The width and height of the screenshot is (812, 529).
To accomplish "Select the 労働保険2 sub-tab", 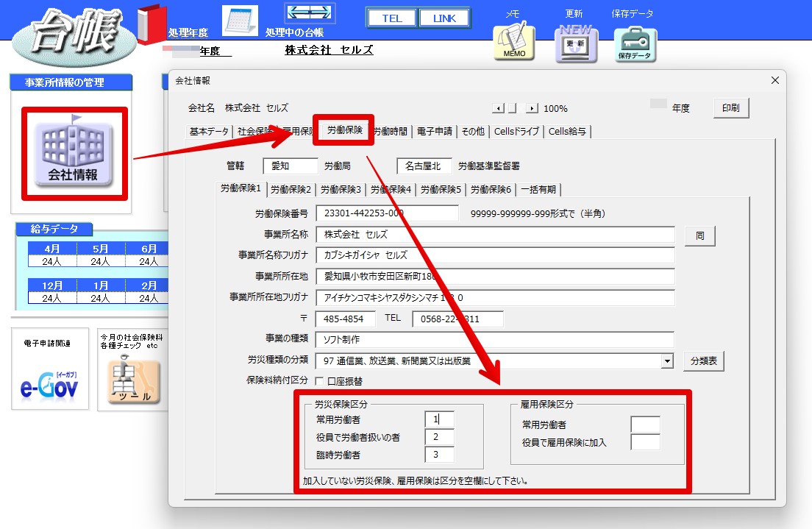I will click(x=291, y=190).
